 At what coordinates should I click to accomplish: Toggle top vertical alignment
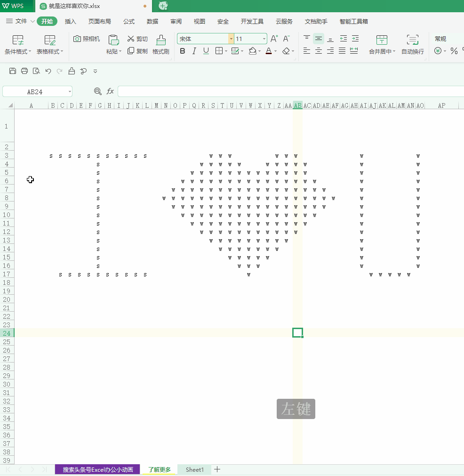point(307,39)
